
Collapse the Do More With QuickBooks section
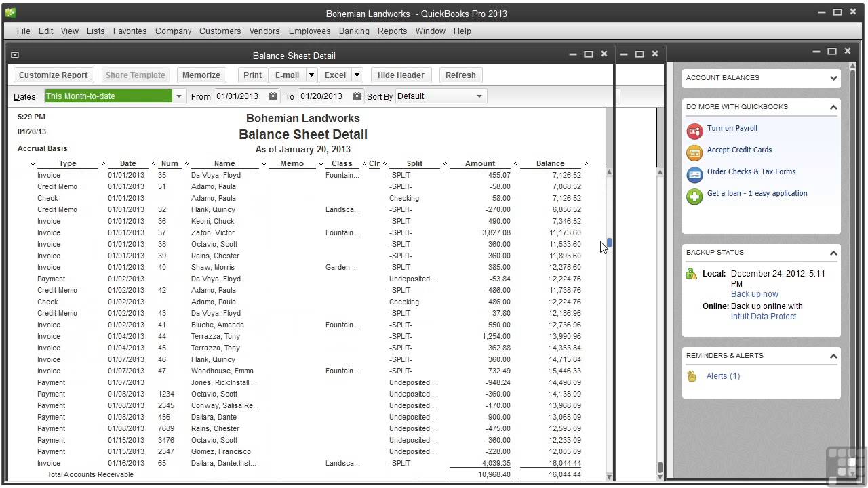tap(833, 107)
